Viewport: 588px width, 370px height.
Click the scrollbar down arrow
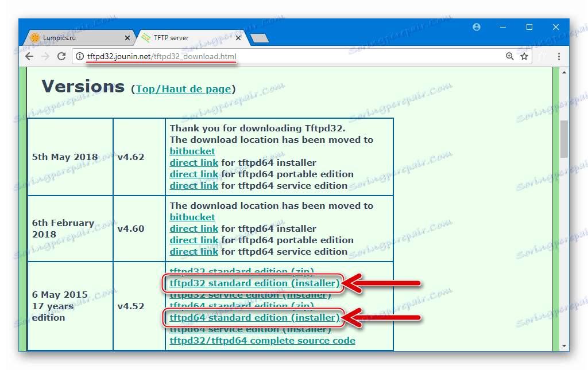pos(564,346)
